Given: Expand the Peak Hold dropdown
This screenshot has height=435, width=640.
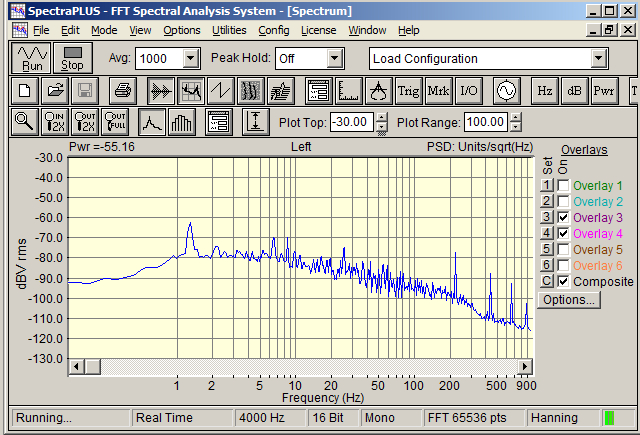Looking at the screenshot, I should (334, 58).
